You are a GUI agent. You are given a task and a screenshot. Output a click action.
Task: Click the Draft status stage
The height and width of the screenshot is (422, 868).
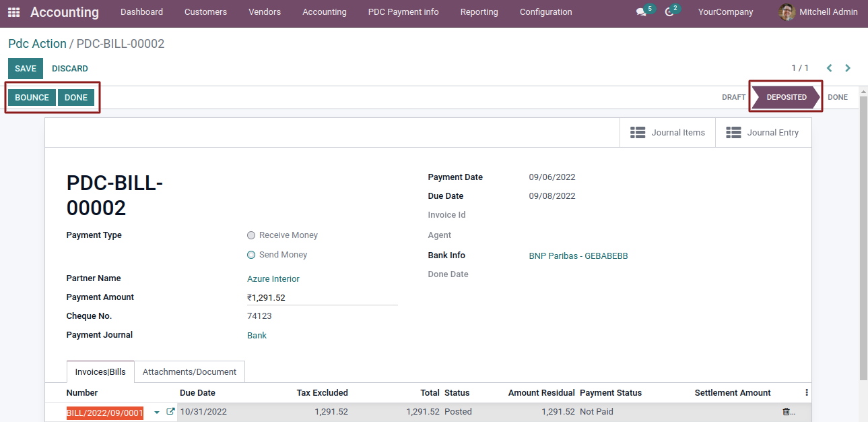point(733,98)
